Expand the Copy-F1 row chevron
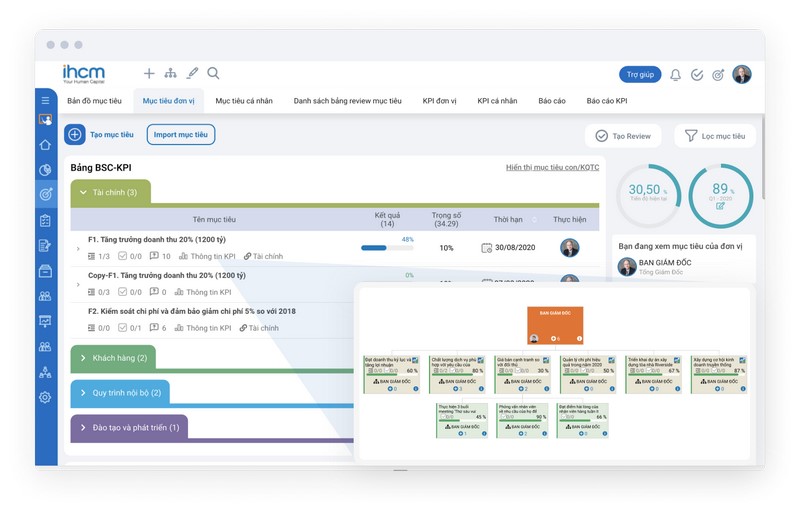This screenshot has height=514, width=800. tap(78, 284)
